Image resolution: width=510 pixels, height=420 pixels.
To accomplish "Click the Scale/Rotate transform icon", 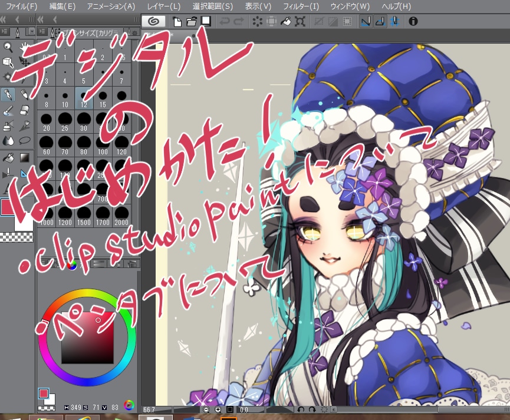I will click(300, 21).
